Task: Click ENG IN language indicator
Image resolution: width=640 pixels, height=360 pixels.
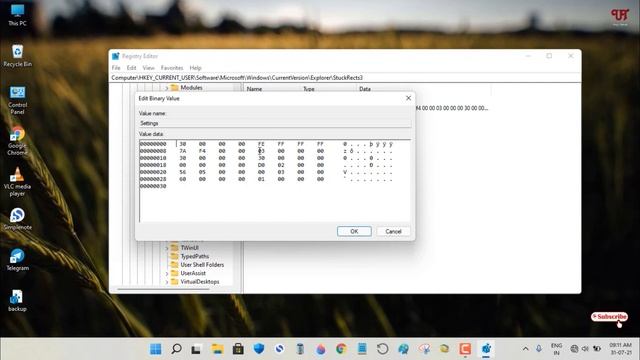Action: [556, 349]
